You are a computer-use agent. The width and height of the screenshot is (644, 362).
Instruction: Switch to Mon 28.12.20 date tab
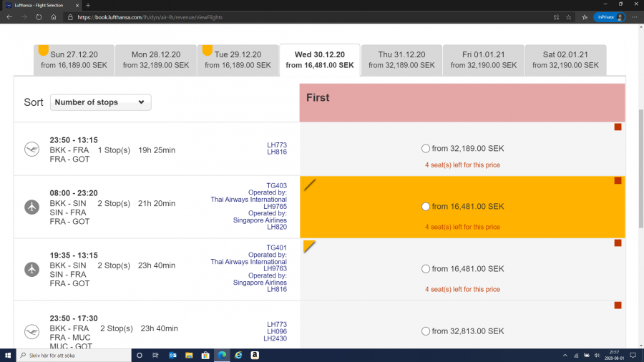[156, 60]
